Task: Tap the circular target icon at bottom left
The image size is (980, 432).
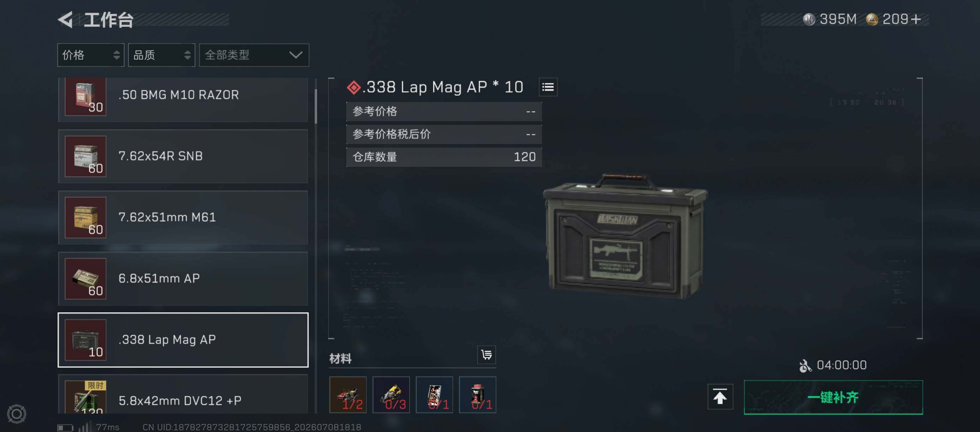Action: click(17, 414)
